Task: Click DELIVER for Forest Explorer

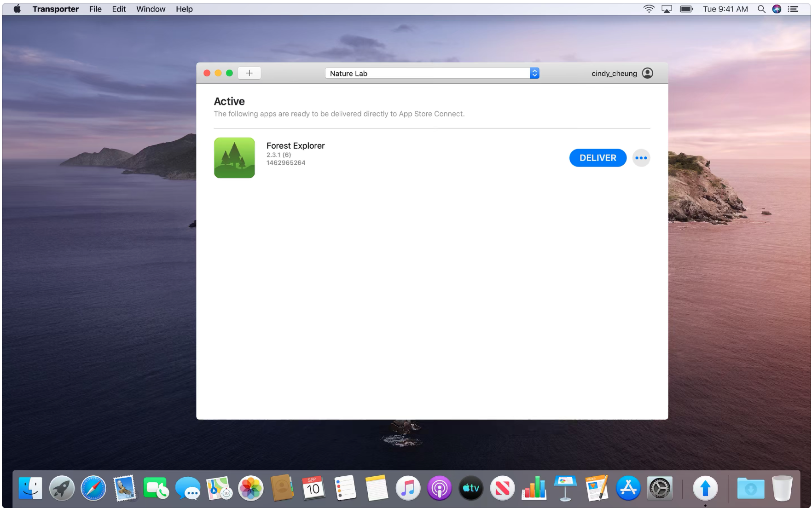Action: coord(597,157)
